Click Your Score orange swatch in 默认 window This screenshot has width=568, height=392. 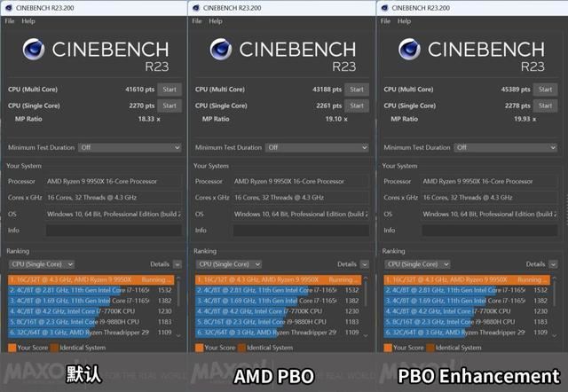pyautogui.click(x=12, y=348)
